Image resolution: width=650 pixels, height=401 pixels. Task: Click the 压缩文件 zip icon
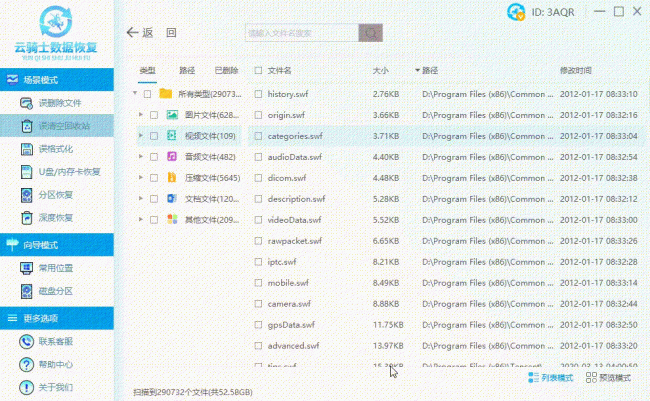172,177
